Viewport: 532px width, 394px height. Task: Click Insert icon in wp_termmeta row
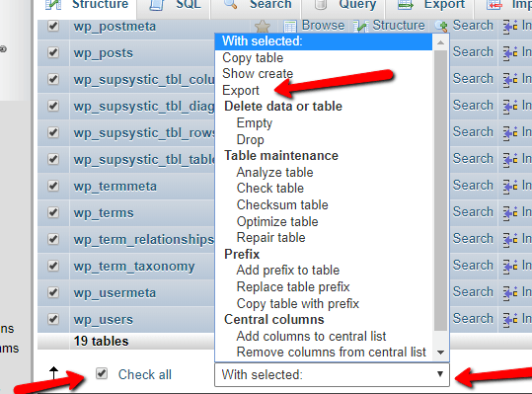[510, 187]
